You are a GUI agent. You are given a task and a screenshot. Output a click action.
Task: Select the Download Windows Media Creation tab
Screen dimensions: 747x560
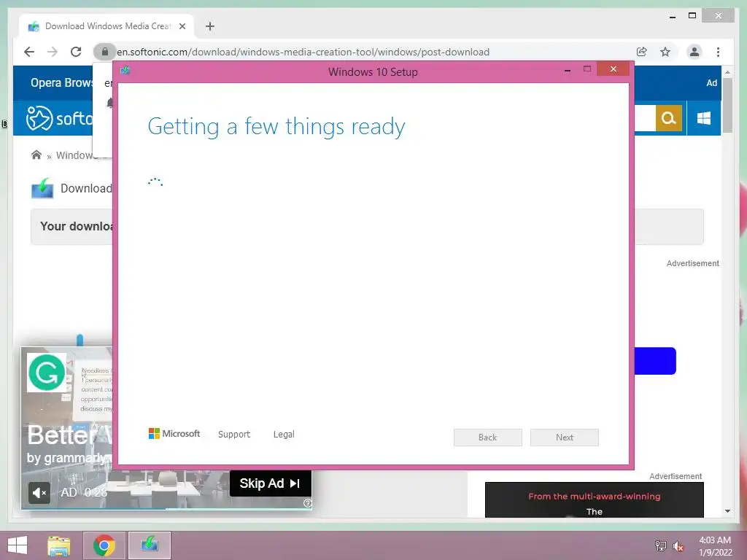coord(107,26)
